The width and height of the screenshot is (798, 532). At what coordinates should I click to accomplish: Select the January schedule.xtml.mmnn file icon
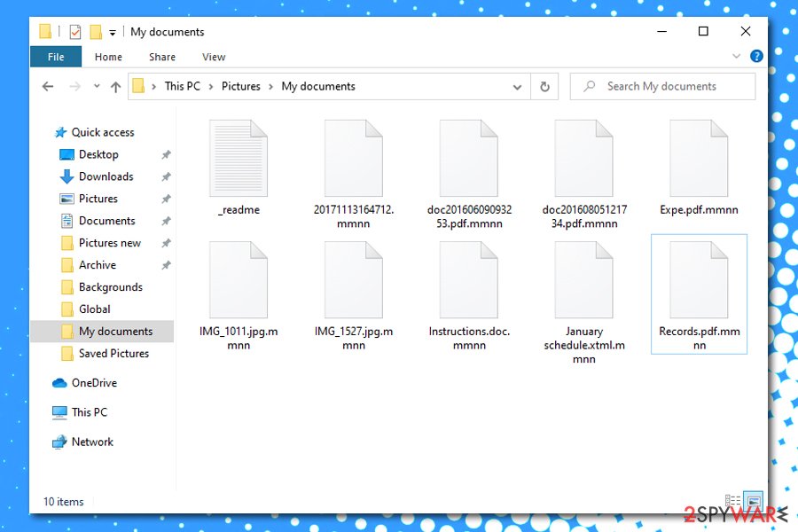(x=583, y=279)
